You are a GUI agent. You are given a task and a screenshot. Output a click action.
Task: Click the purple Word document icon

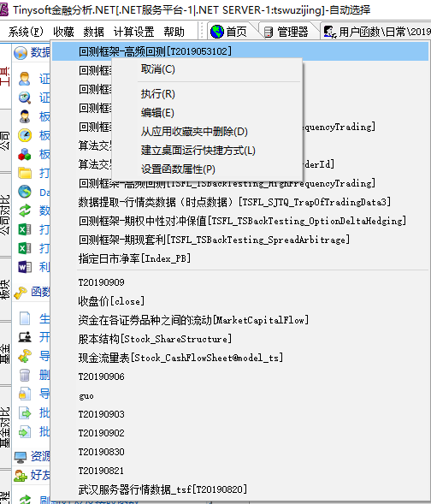(x=25, y=267)
